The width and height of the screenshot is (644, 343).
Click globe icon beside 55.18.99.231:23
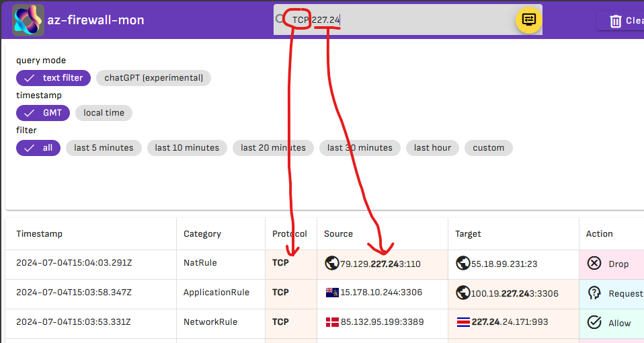463,263
